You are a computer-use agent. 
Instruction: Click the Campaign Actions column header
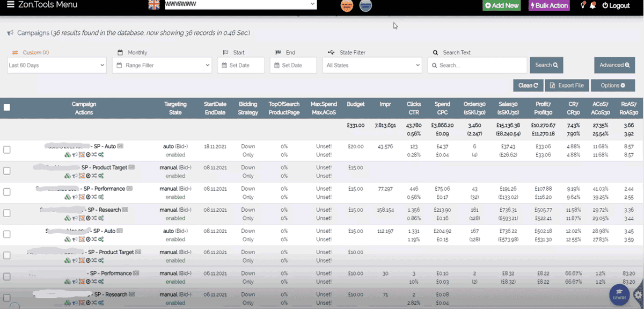click(84, 108)
